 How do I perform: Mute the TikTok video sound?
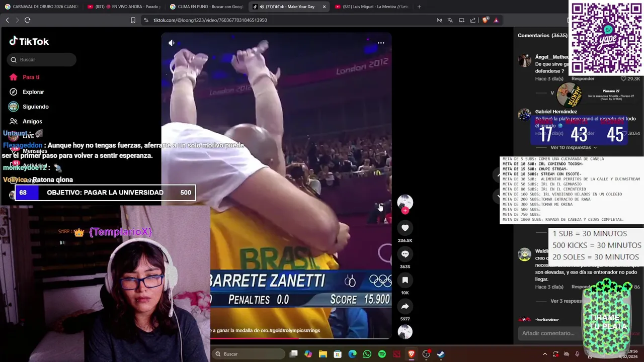point(172,43)
